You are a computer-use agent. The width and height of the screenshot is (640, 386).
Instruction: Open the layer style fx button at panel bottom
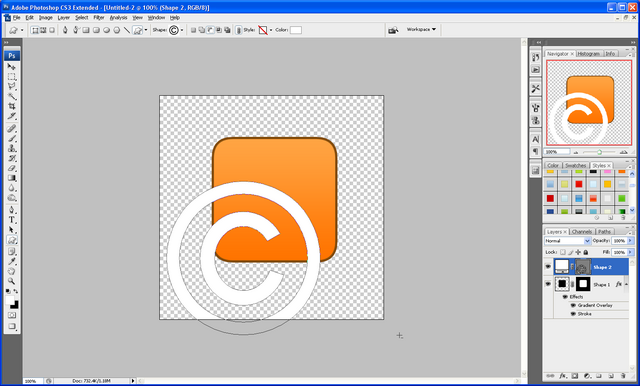(562, 376)
